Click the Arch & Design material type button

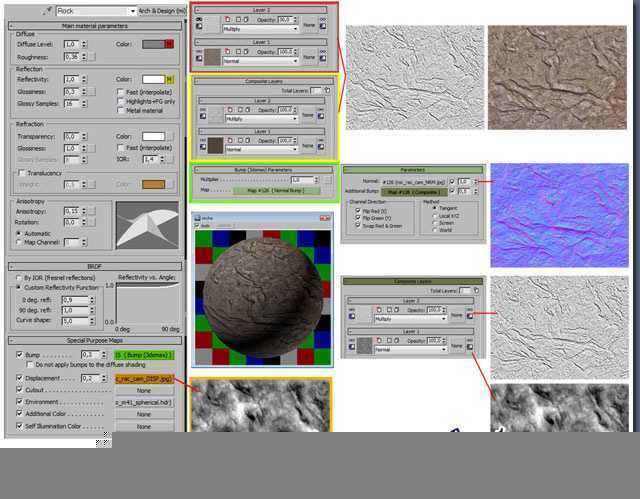[162, 11]
